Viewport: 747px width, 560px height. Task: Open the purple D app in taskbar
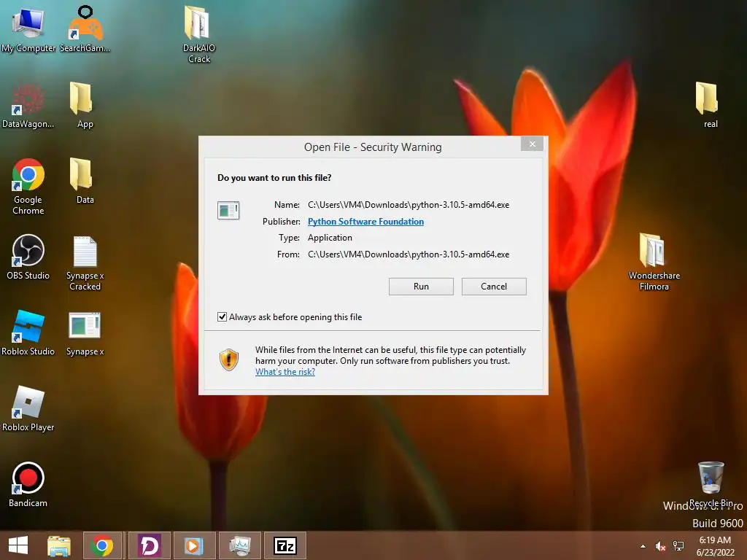(x=149, y=545)
